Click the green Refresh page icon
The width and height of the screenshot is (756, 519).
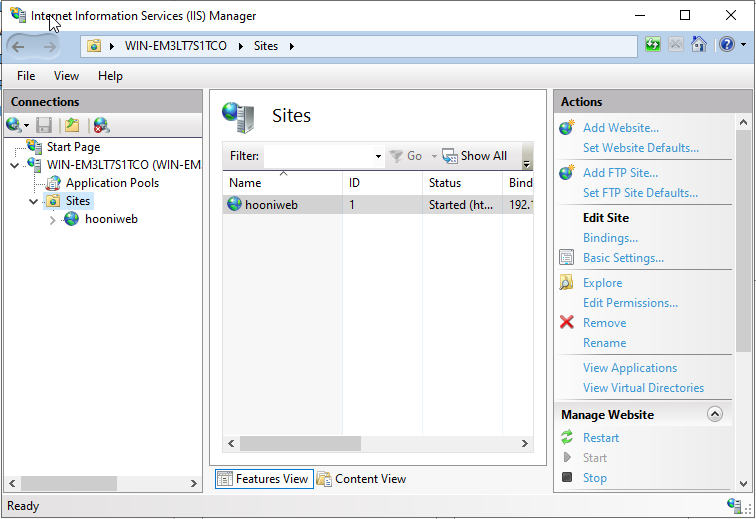[653, 45]
